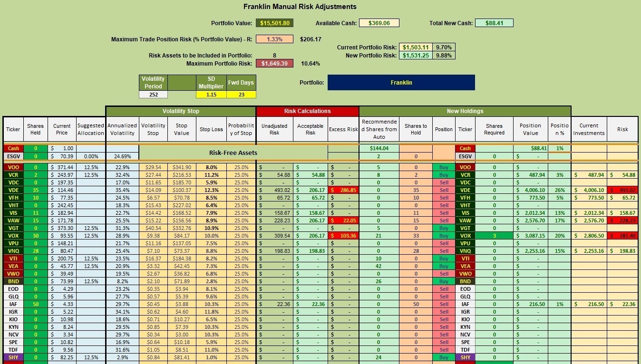Select VOO in the leftmost Ticker column
The image size is (641, 364).
tap(13, 167)
